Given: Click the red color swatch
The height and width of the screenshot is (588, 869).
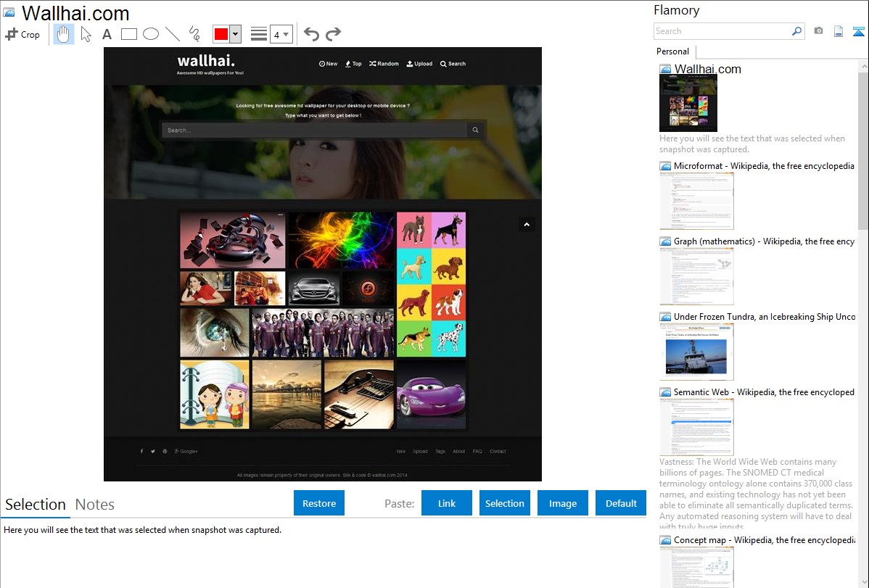Looking at the screenshot, I should pyautogui.click(x=221, y=34).
